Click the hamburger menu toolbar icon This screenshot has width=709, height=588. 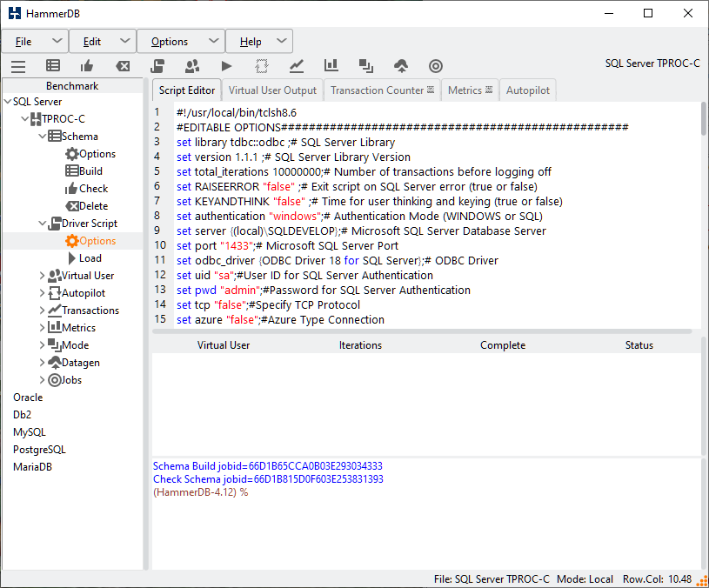(18, 66)
